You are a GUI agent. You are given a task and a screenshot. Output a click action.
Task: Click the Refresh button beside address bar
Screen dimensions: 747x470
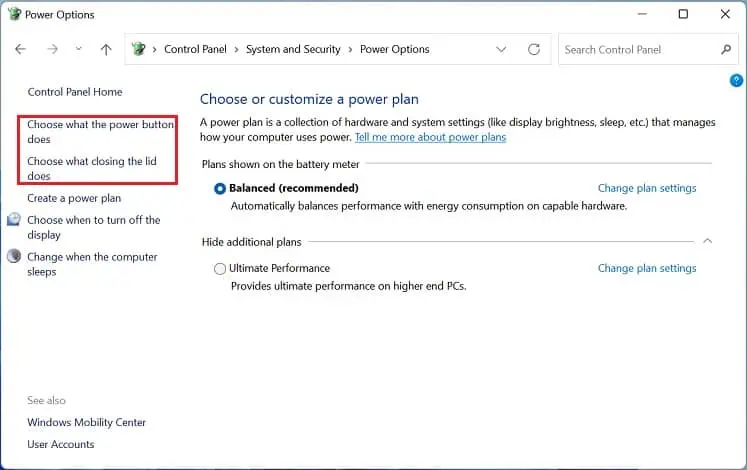click(x=534, y=49)
